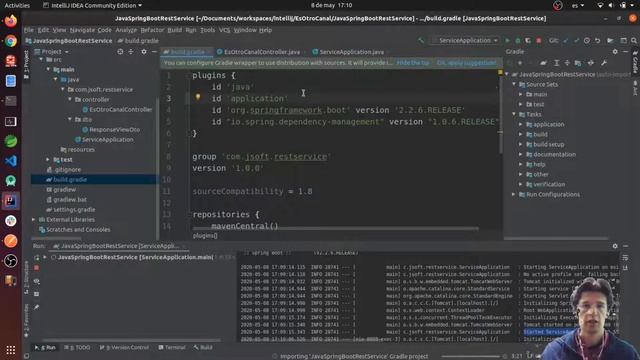Open Search Everywhere magnifier icon
The height and width of the screenshot is (360, 640).
coord(634,40)
